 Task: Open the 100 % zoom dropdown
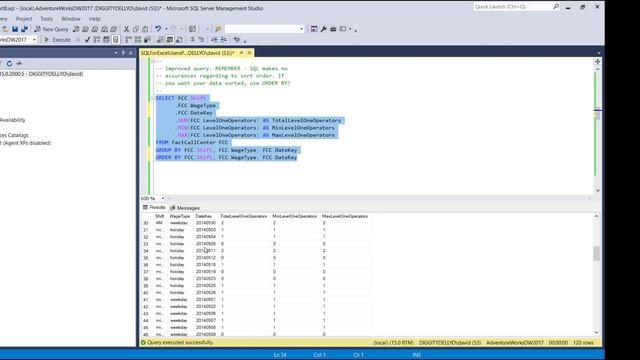pyautogui.click(x=163, y=198)
